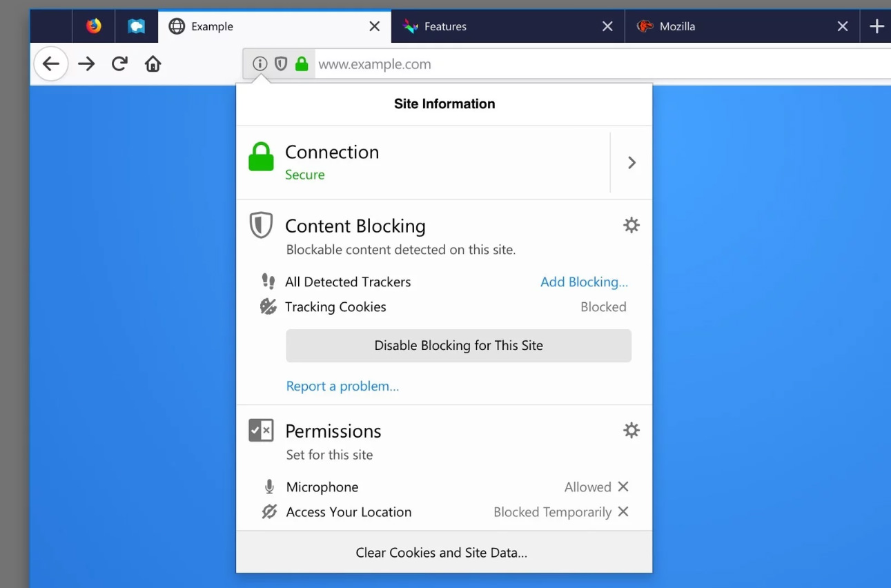
Task: Click the Add Blocking link
Action: click(x=584, y=282)
